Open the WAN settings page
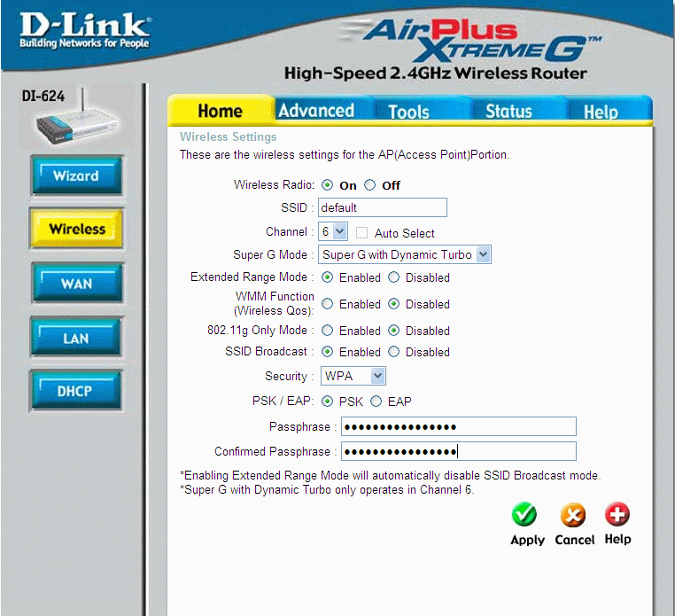The width and height of the screenshot is (675, 616). tap(77, 284)
